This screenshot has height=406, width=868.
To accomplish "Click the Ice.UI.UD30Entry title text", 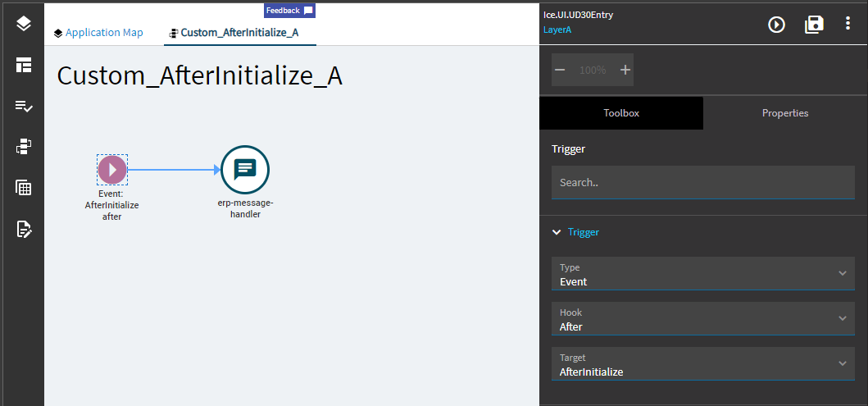I will coord(578,15).
